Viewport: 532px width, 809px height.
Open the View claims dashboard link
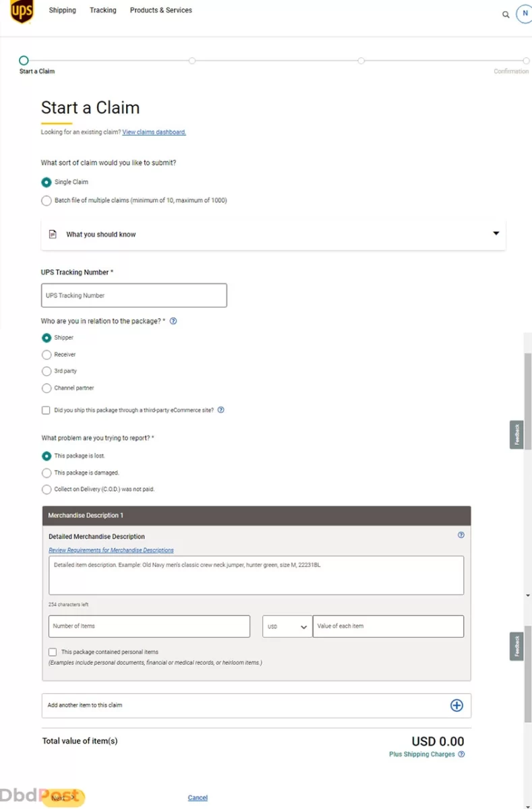[154, 132]
